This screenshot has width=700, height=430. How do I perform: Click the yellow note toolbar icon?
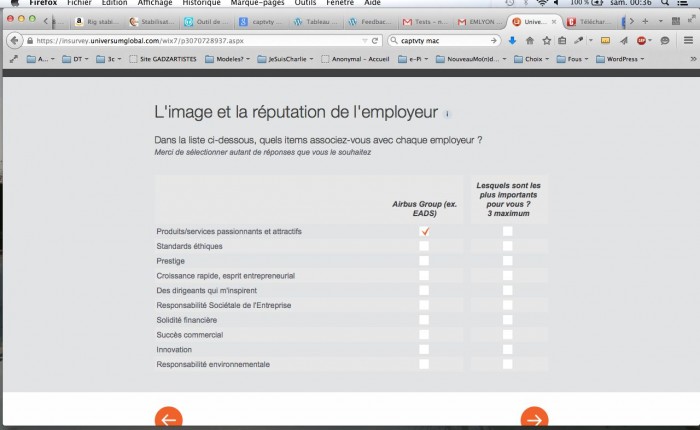tap(605, 41)
